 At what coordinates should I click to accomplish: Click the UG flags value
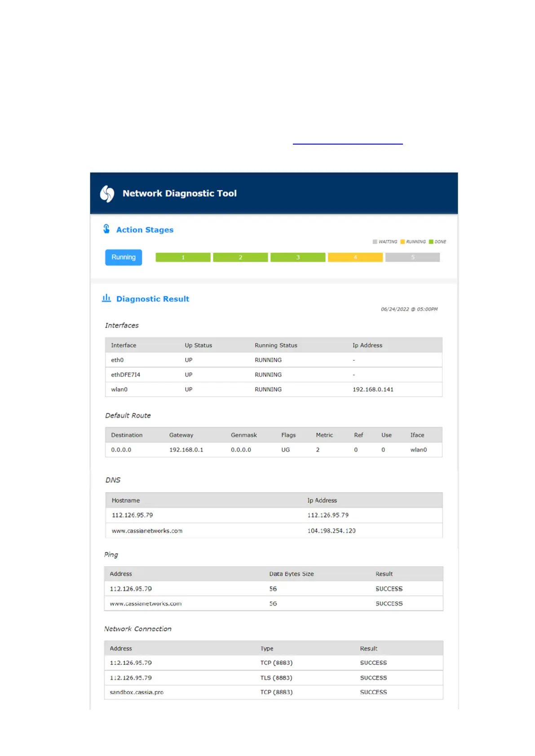pos(286,450)
